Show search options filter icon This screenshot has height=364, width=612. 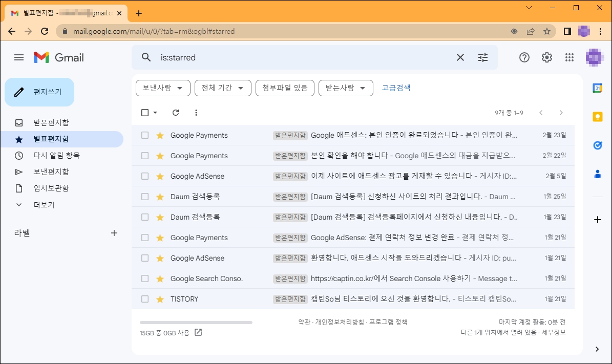point(483,57)
